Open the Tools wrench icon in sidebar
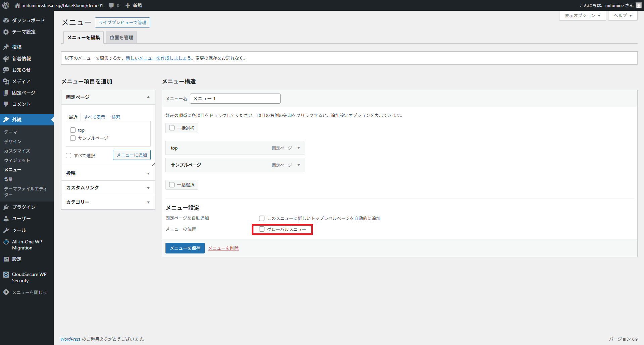The width and height of the screenshot is (644, 345). pyautogui.click(x=6, y=230)
